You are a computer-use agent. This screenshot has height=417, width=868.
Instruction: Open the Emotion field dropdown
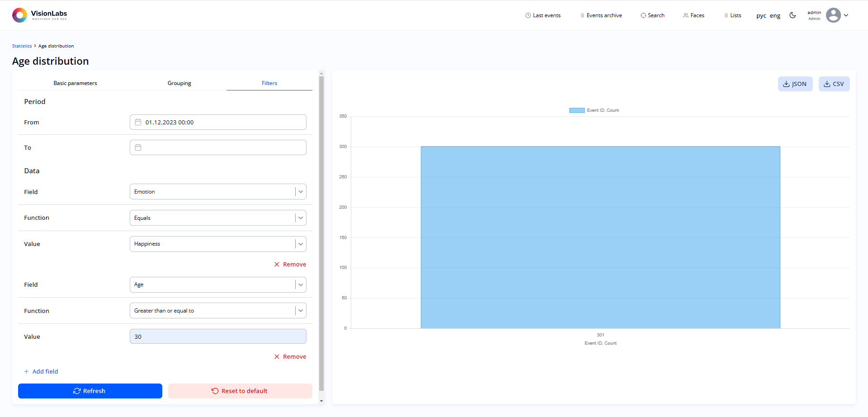218,192
